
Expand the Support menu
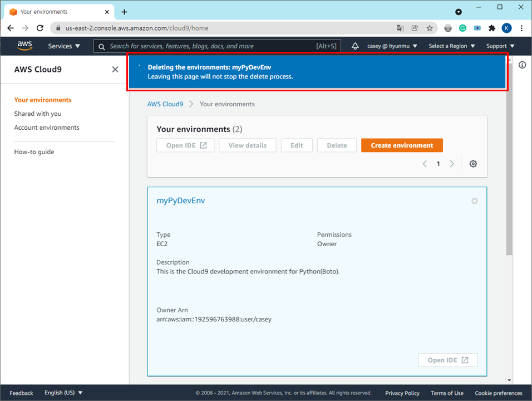click(500, 46)
